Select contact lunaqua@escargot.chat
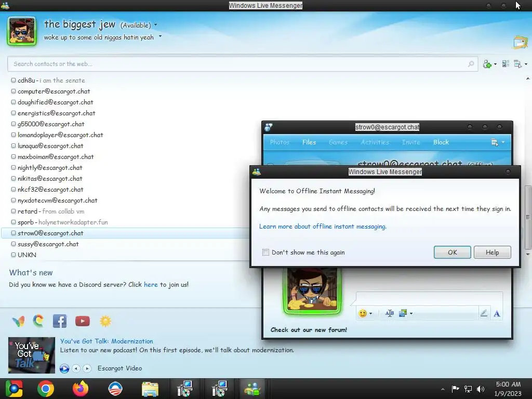This screenshot has height=399, width=532. tap(47, 145)
